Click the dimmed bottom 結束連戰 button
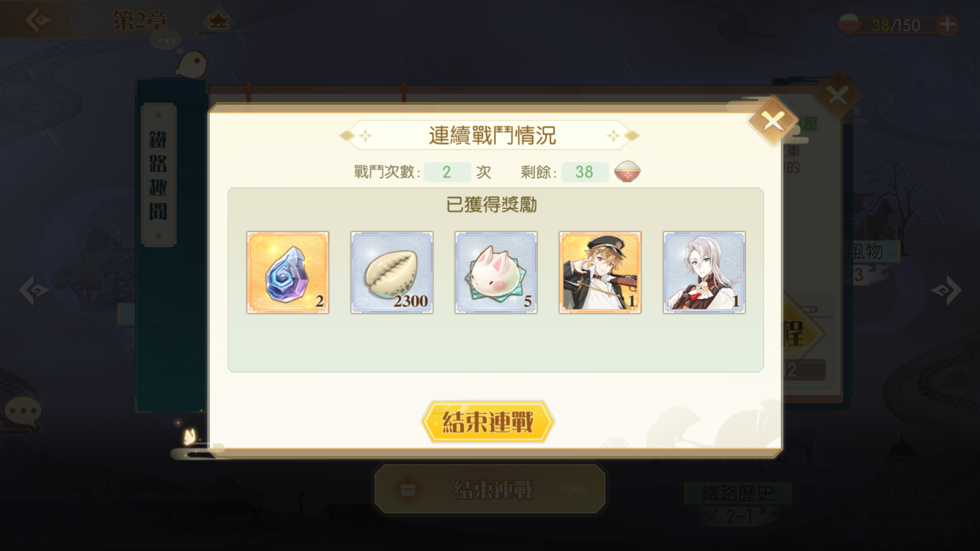980x551 pixels. click(x=490, y=489)
